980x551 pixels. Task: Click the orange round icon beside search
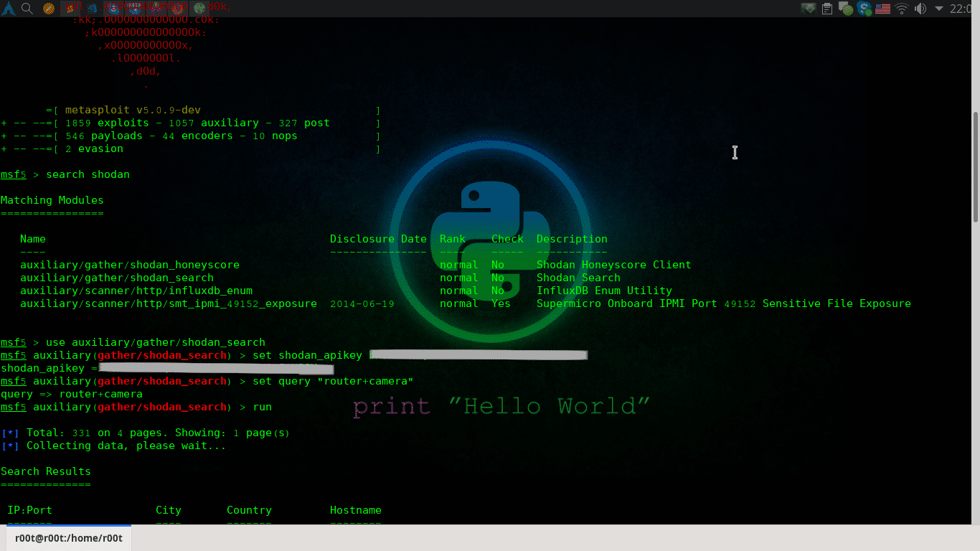click(x=48, y=9)
